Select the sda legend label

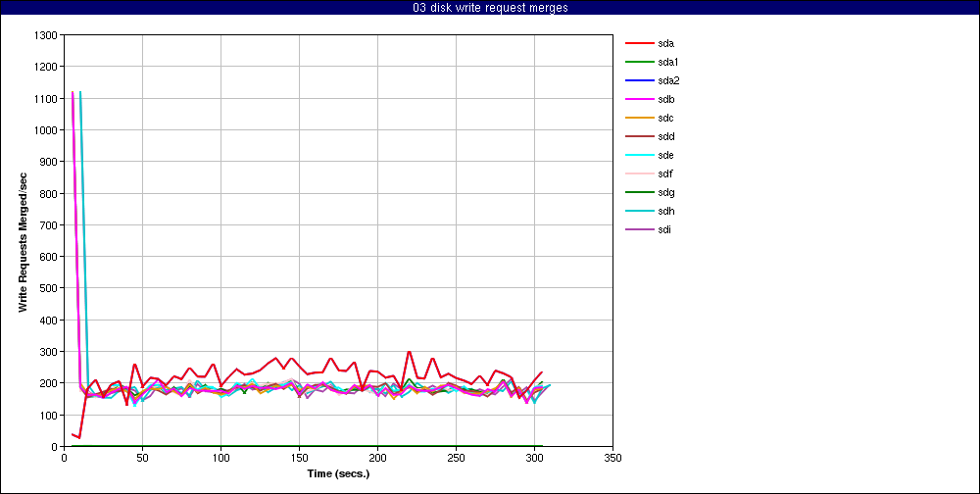(x=666, y=44)
